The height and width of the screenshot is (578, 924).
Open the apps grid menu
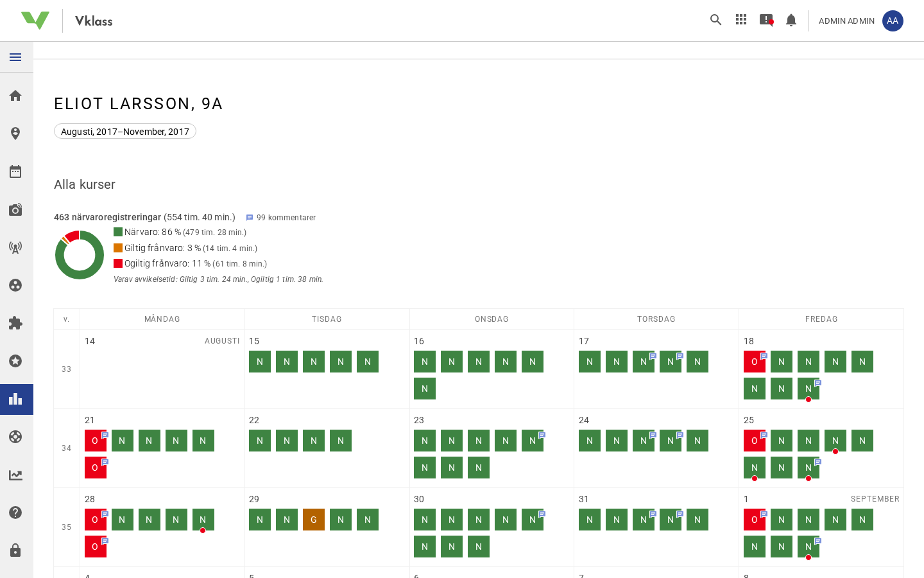[x=741, y=20]
